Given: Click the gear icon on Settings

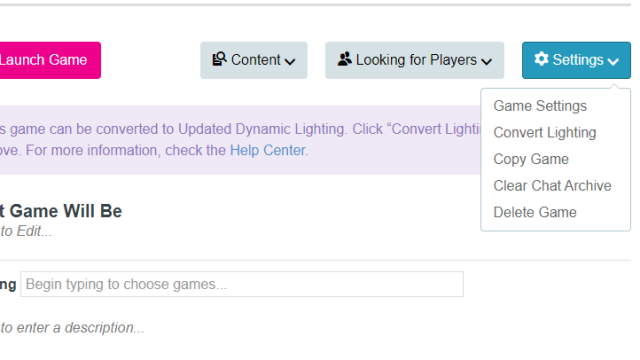Looking at the screenshot, I should pos(541,59).
